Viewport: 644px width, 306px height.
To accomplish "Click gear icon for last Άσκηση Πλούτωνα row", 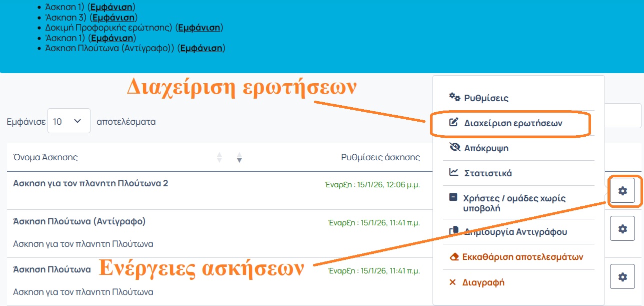I will (622, 276).
